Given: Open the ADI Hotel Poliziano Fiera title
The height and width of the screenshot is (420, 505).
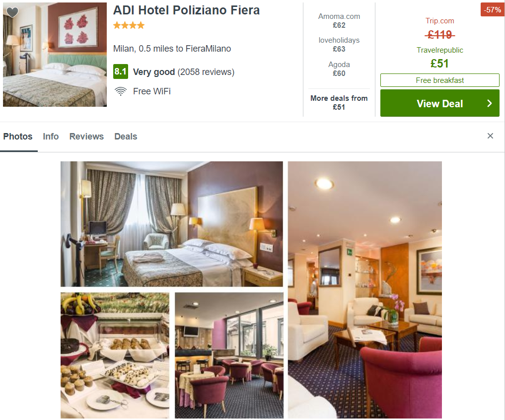Looking at the screenshot, I should tap(186, 10).
